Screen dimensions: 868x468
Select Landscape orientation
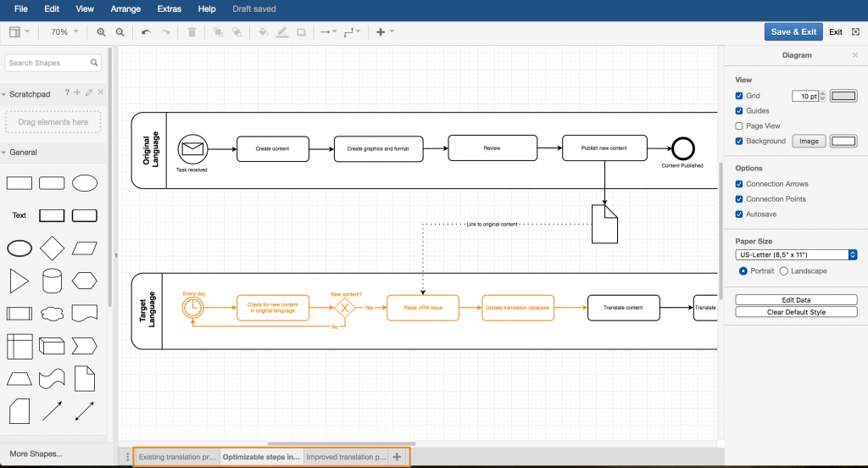point(784,270)
